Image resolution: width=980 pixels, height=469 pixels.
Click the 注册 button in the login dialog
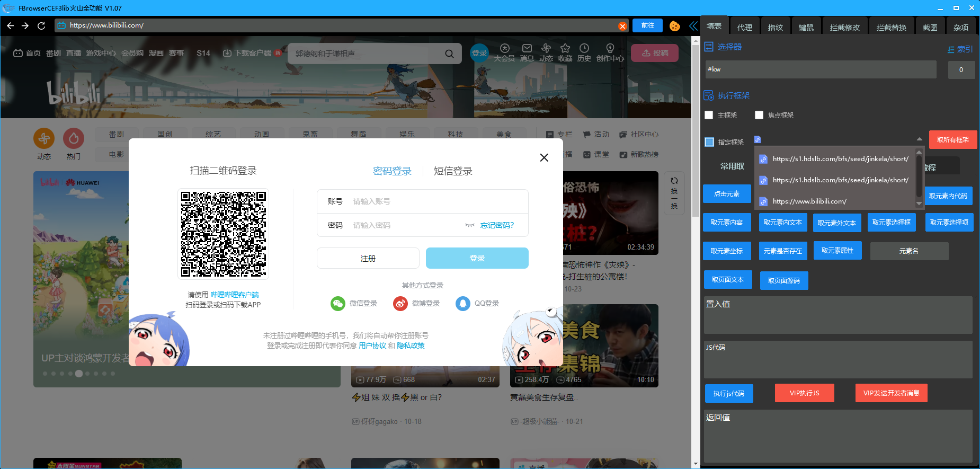(368, 259)
